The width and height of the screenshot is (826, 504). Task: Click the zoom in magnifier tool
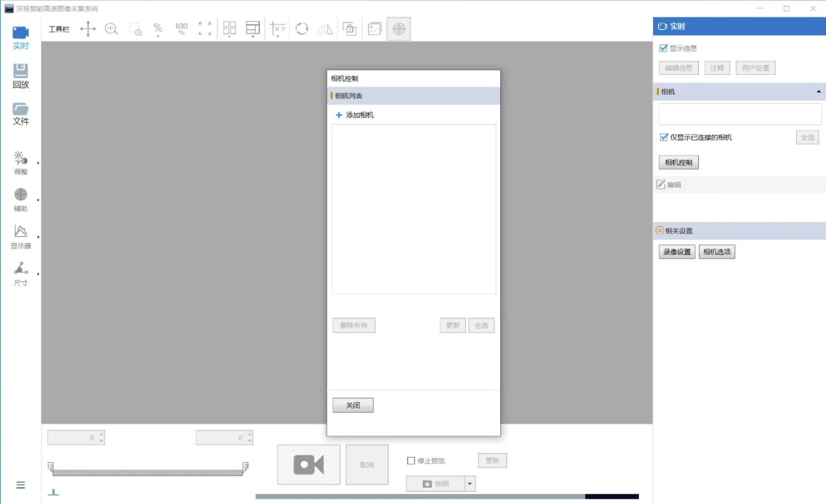tap(112, 29)
